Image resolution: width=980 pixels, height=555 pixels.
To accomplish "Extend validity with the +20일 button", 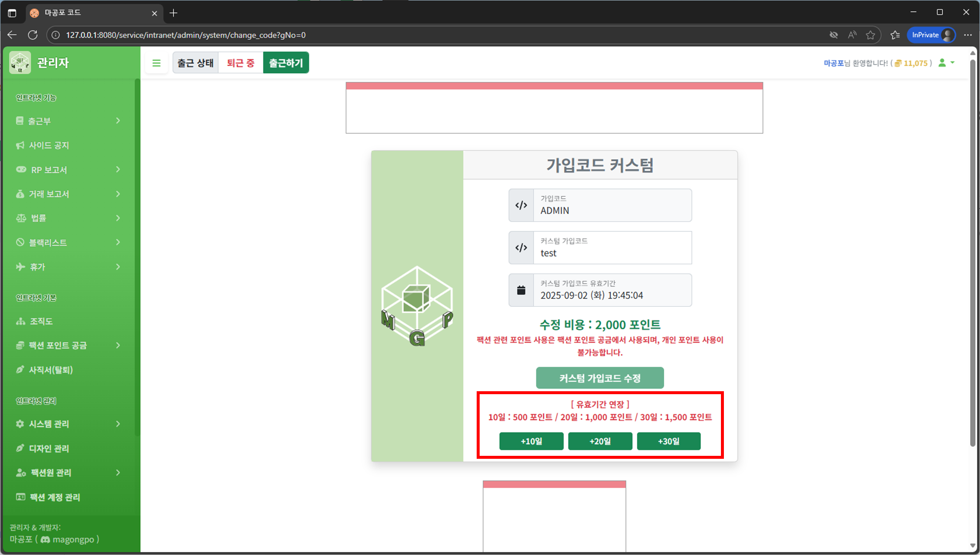I will [x=600, y=441].
